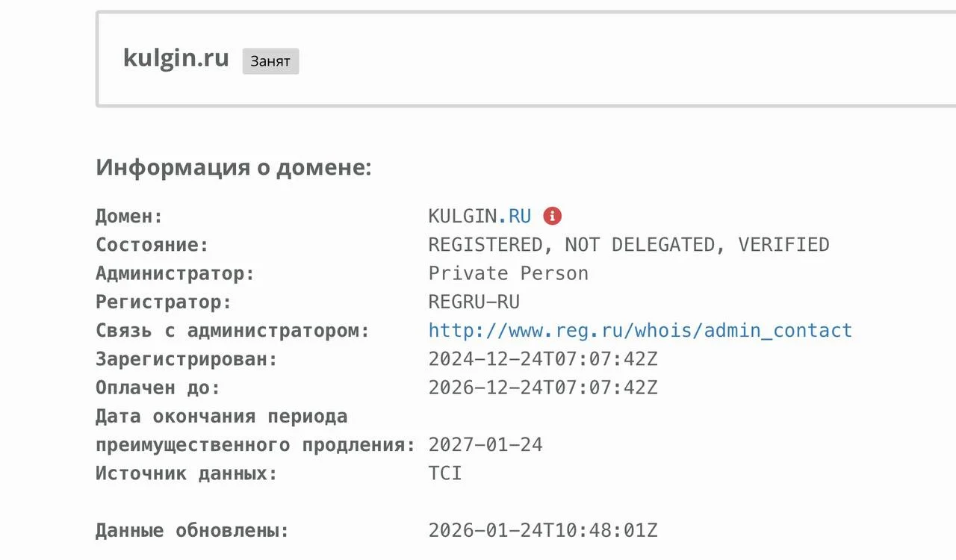Click the kulgin.ru domain title
This screenshot has height=560, width=956.
(176, 58)
